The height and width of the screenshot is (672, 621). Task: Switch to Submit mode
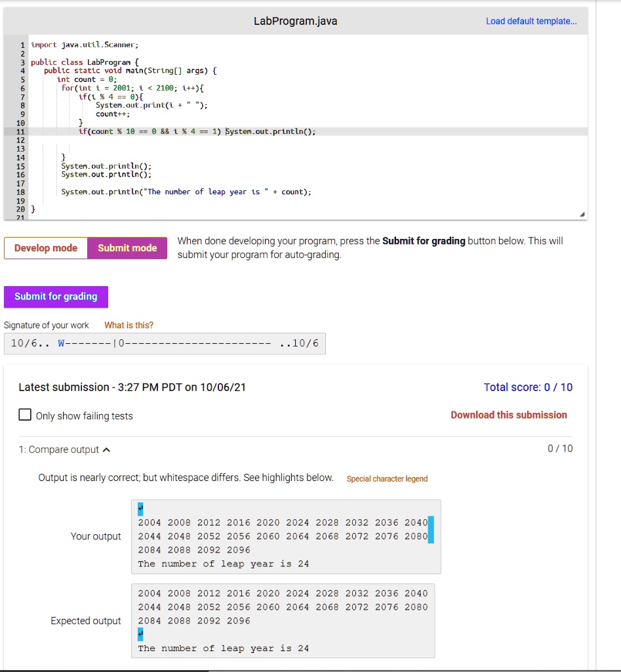127,247
